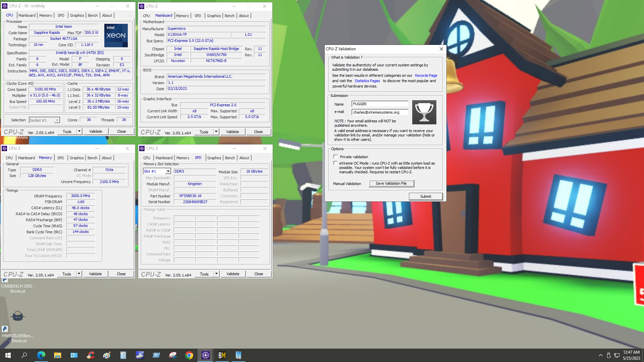Open Bench tab in CPU window
The width and height of the screenshot is (644, 362).
coord(93,15)
